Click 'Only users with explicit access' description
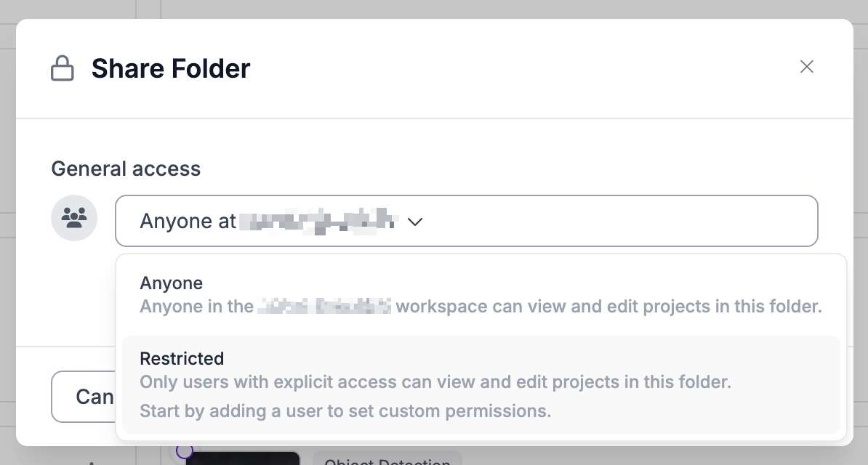The width and height of the screenshot is (868, 465). 435,381
